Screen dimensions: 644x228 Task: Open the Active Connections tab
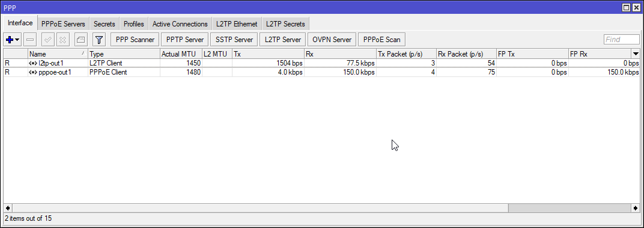coord(180,24)
